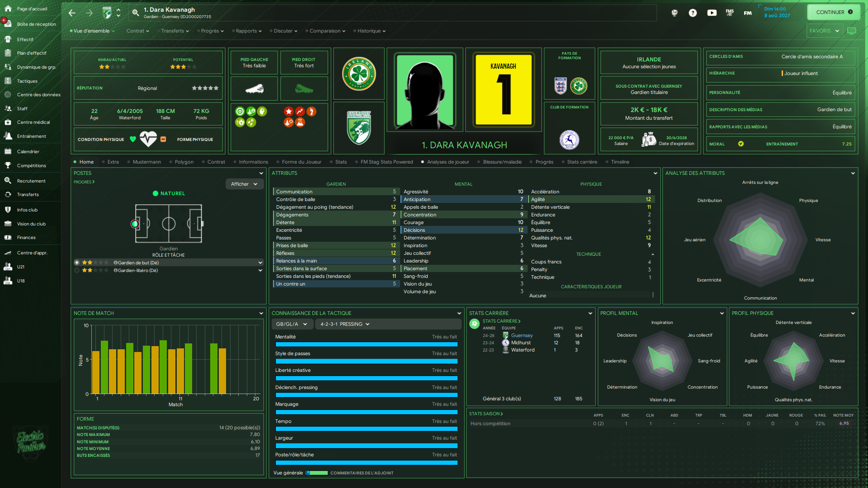Viewport: 868px width, 488px height.
Task: Select the natural goalkeeper position on the pitch
Action: 135,224
